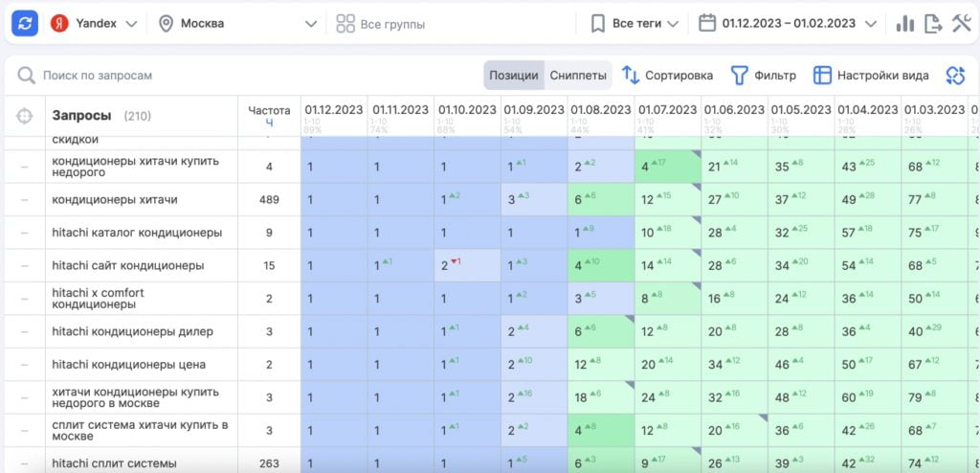
Task: Click the crosshair target icon in header
Action: pyautogui.click(x=24, y=116)
